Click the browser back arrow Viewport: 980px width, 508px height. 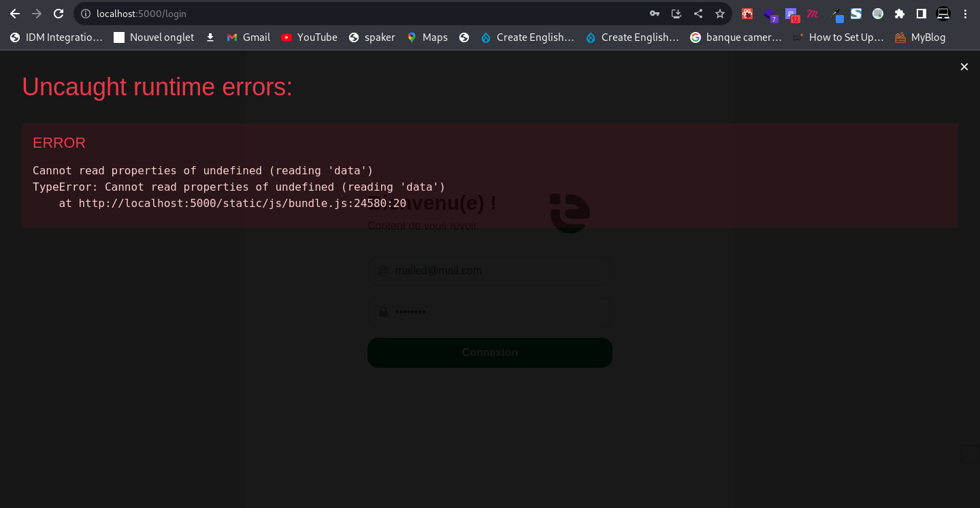click(14, 14)
